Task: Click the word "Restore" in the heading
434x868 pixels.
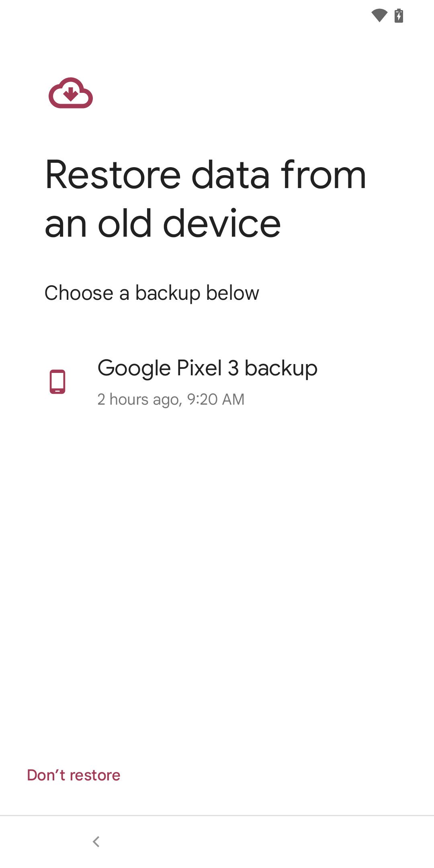Action: (x=113, y=175)
